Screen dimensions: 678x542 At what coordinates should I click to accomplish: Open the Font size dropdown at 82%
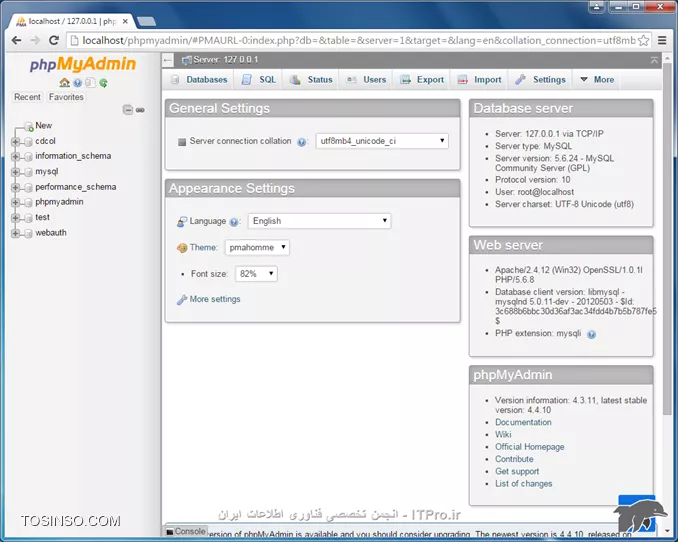pos(256,274)
